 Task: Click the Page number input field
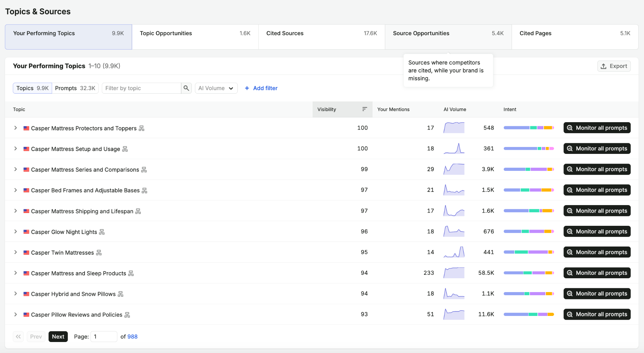coord(104,337)
